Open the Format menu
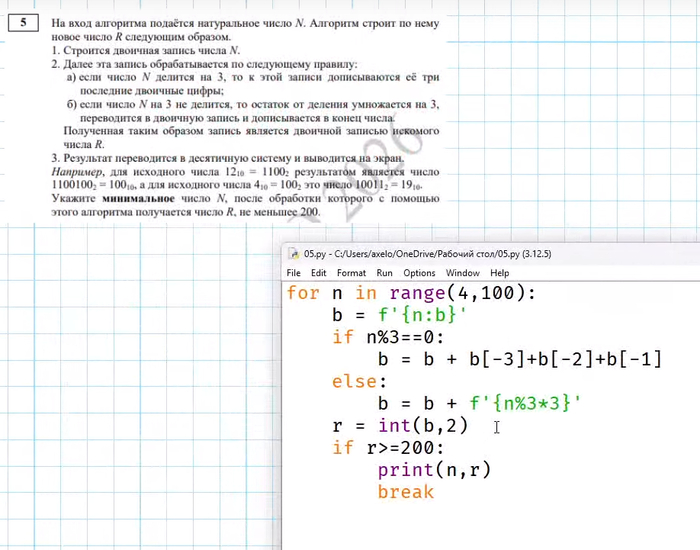The image size is (700, 550). click(351, 273)
